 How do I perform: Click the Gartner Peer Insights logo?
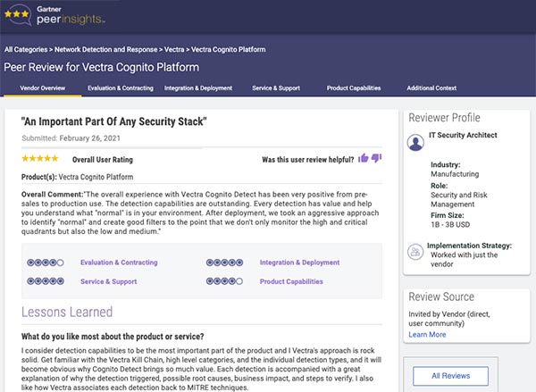point(54,15)
